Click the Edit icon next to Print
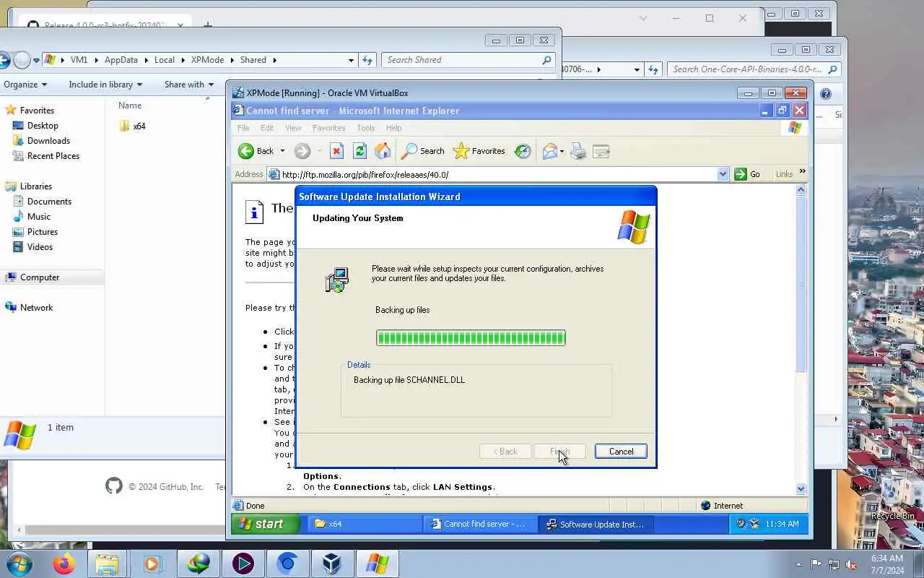This screenshot has height=578, width=924. 601,151
